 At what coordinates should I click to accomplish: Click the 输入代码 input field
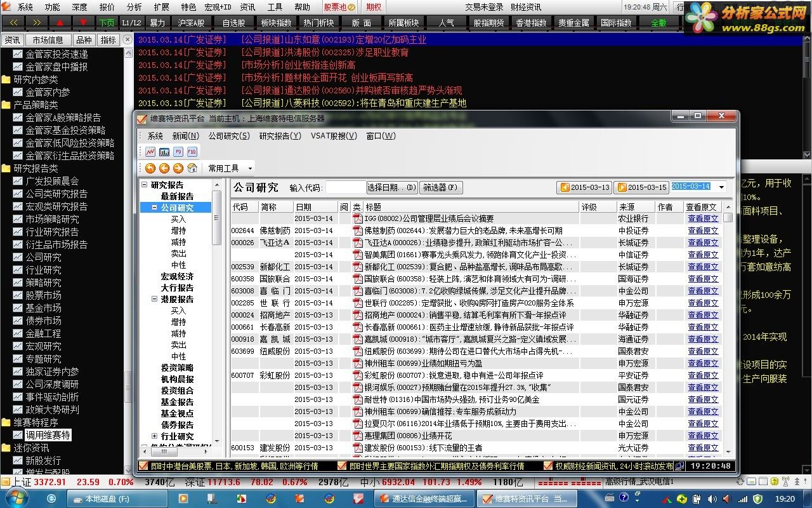click(346, 187)
